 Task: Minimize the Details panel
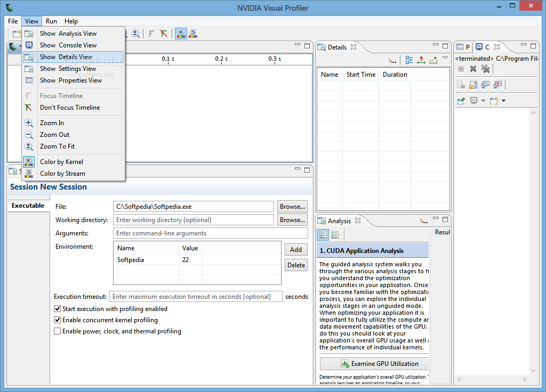pyautogui.click(x=435, y=45)
